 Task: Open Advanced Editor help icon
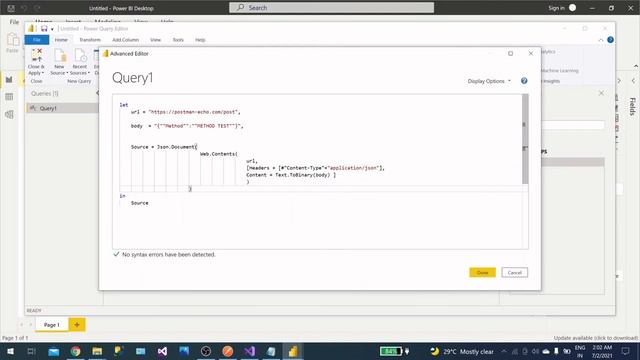point(524,81)
